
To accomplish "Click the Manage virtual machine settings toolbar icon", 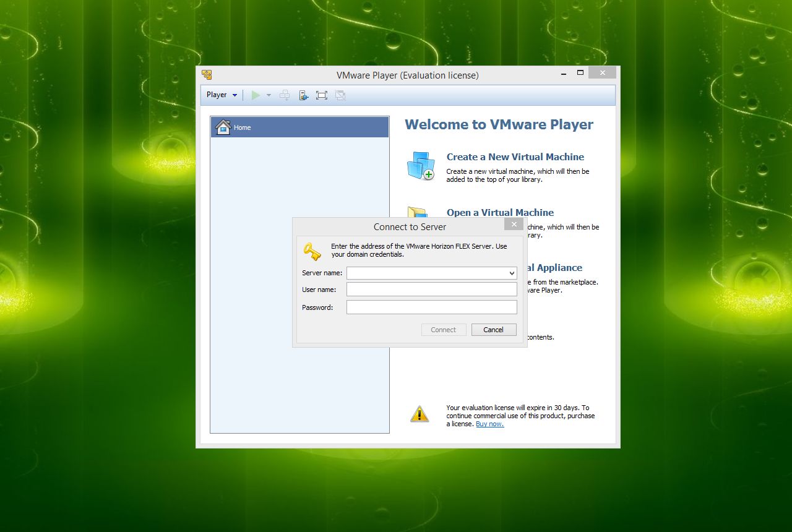I will coord(303,95).
